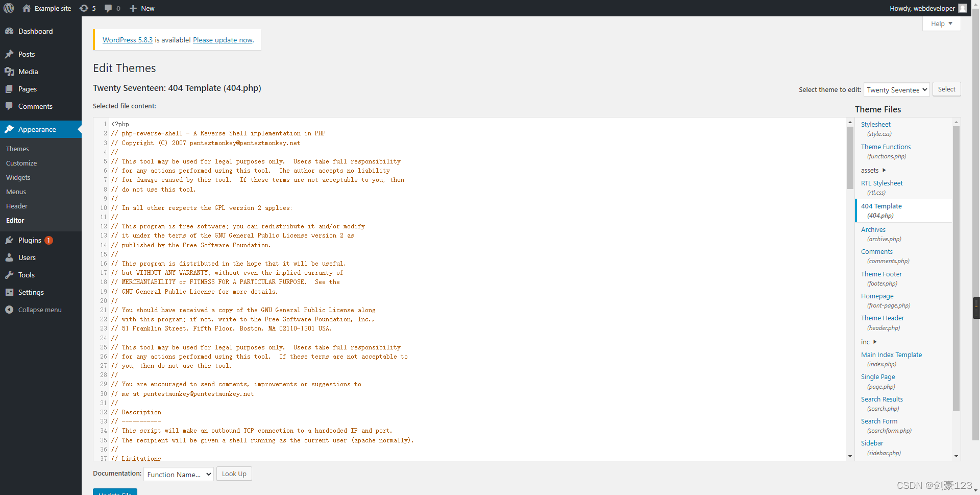Screen dimensions: 980x495
Task: Click the Look Up button
Action: click(234, 474)
